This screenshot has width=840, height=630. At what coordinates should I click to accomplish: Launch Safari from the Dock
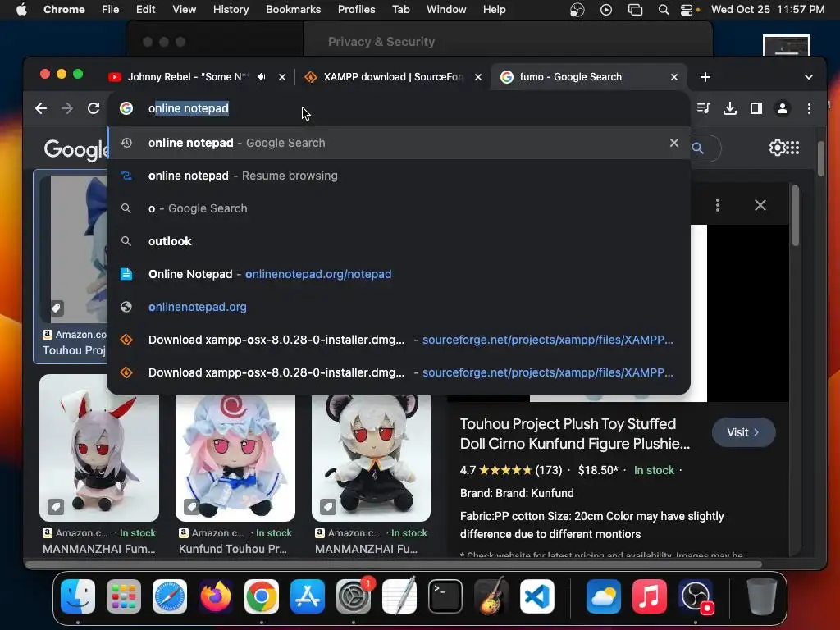point(170,596)
